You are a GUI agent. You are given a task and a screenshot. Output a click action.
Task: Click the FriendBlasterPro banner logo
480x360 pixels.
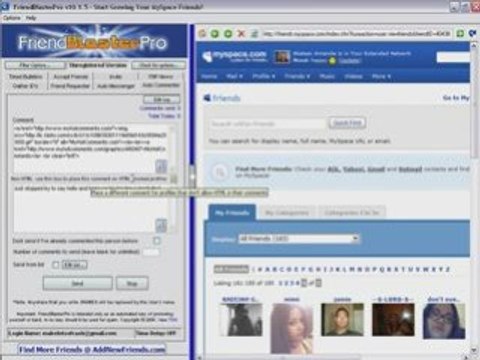[94, 42]
